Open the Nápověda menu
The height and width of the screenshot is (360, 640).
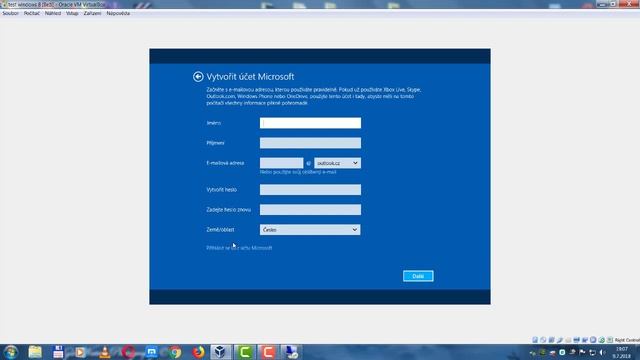coord(118,13)
